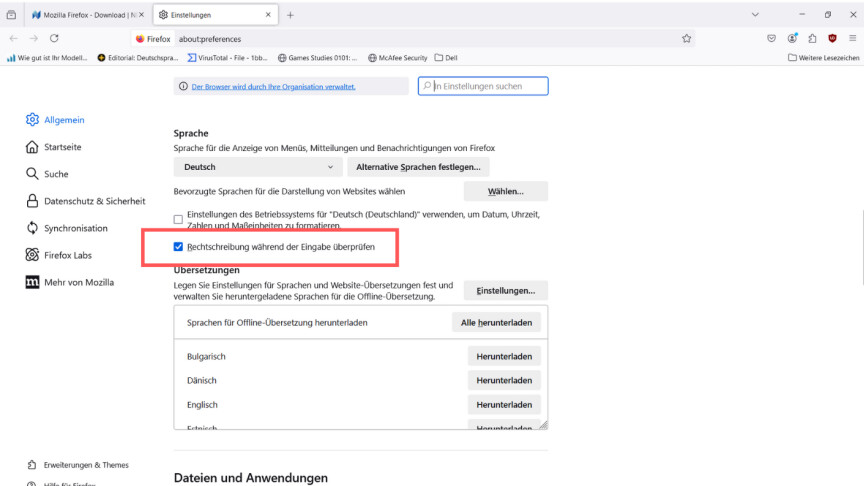Click the Allgemein gear icon
The width and height of the screenshot is (864, 486).
point(33,120)
